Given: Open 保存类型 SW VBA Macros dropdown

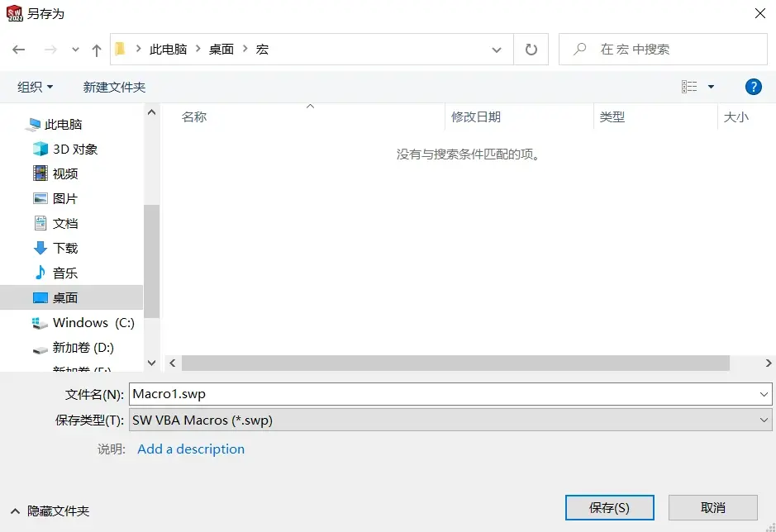Looking at the screenshot, I should coord(450,420).
